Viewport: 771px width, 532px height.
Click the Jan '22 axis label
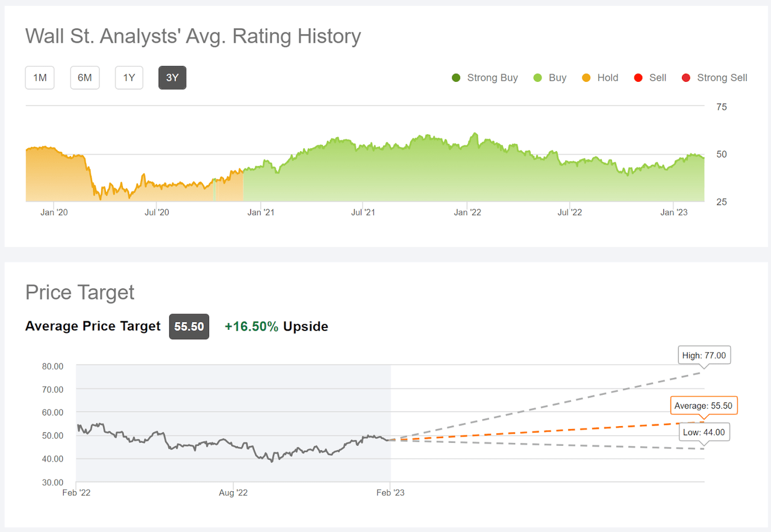pyautogui.click(x=468, y=212)
